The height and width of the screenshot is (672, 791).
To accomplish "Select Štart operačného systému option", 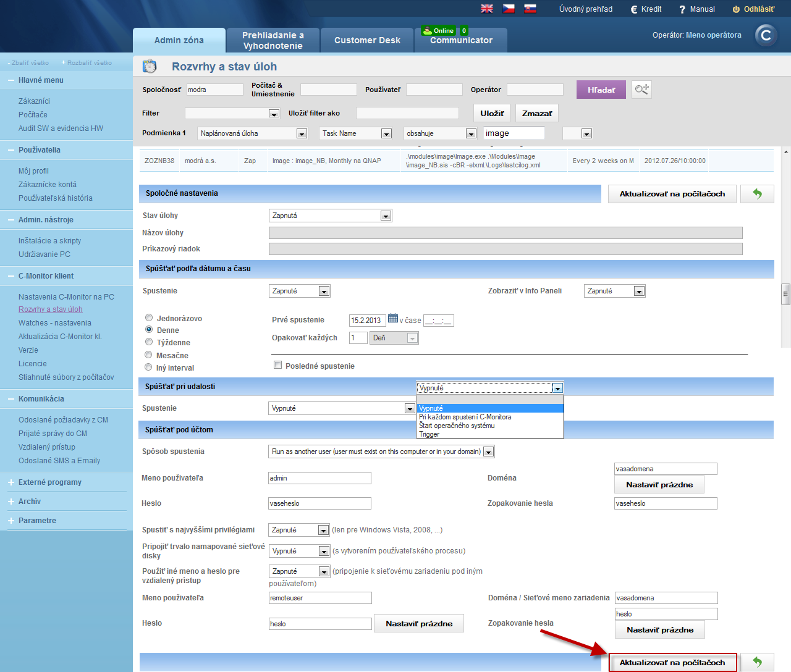I will point(490,426).
